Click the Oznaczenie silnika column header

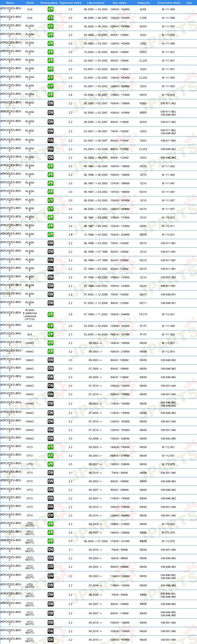coord(169,3)
